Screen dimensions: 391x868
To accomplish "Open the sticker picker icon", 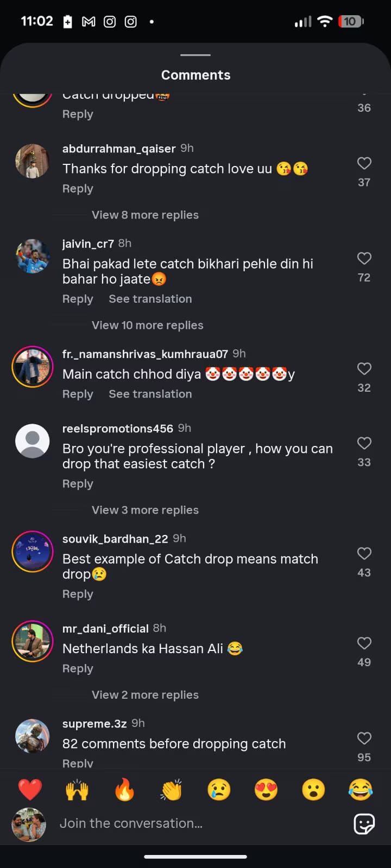I will pyautogui.click(x=364, y=824).
